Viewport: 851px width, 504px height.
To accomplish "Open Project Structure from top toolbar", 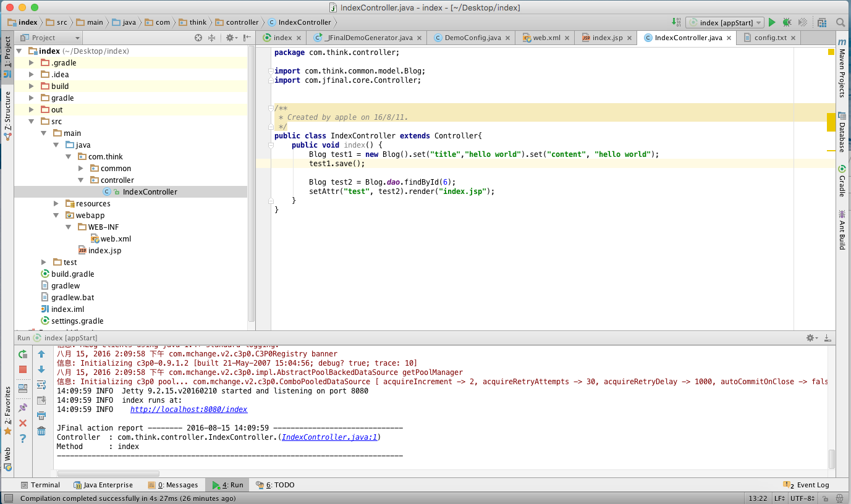I will (x=821, y=22).
